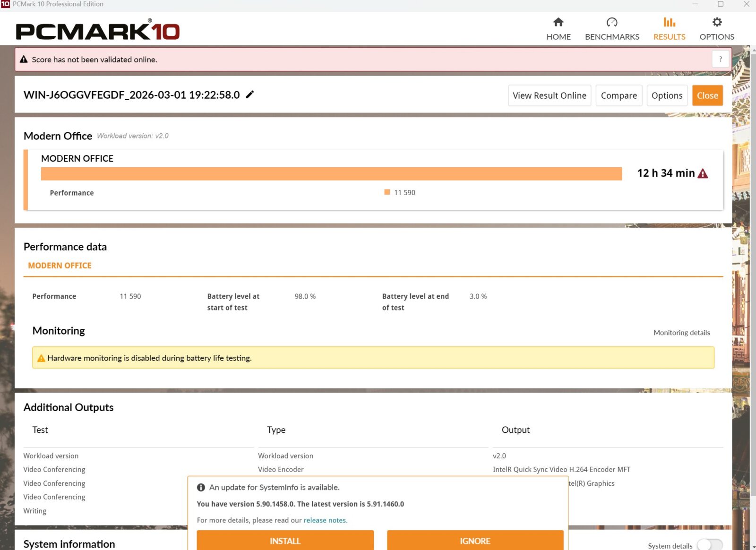Viewport: 756px width, 550px height.
Task: Click the vertical scrollbar on the right
Action: coord(752,284)
